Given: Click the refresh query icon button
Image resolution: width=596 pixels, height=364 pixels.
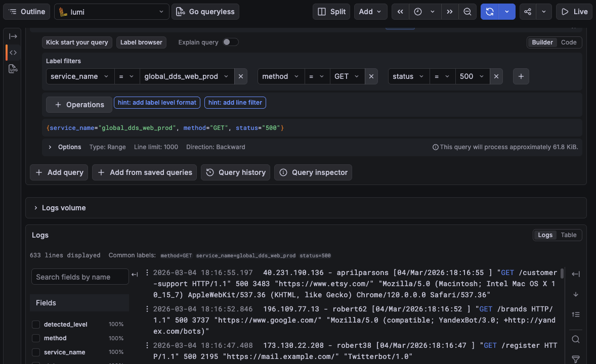Looking at the screenshot, I should tap(489, 12).
